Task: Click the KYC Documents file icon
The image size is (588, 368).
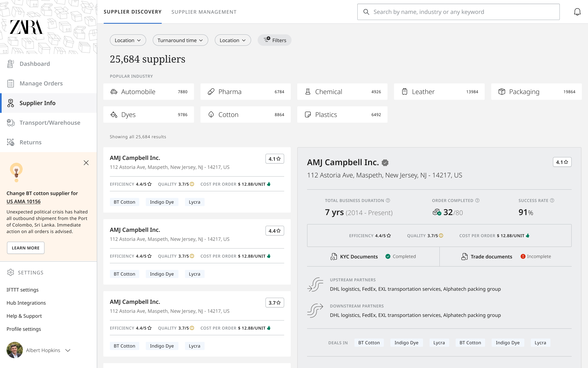Action: [334, 257]
